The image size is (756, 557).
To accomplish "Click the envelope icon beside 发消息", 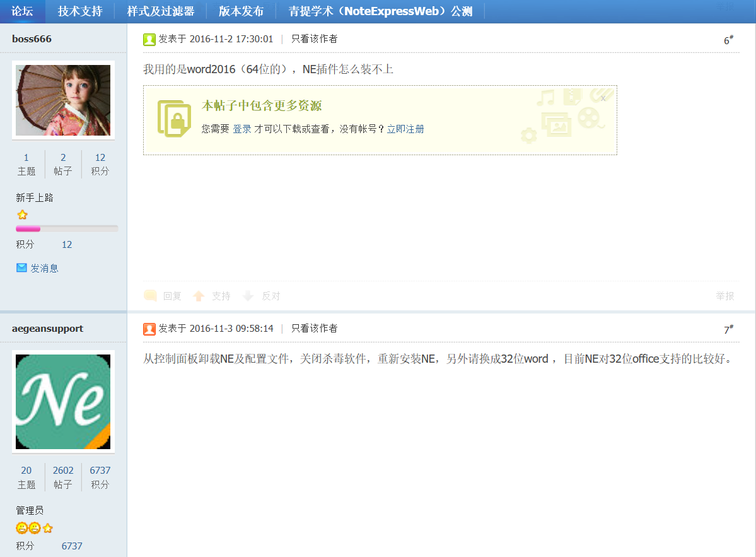I will (x=21, y=267).
